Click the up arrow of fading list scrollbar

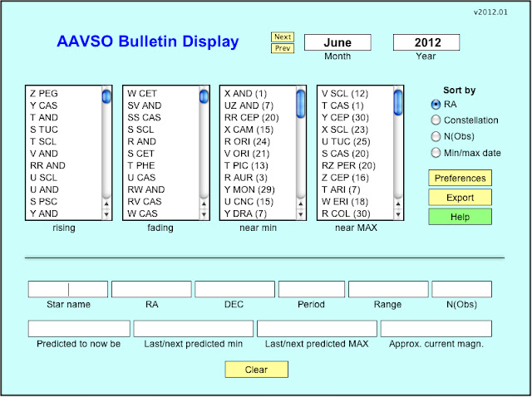[204, 203]
